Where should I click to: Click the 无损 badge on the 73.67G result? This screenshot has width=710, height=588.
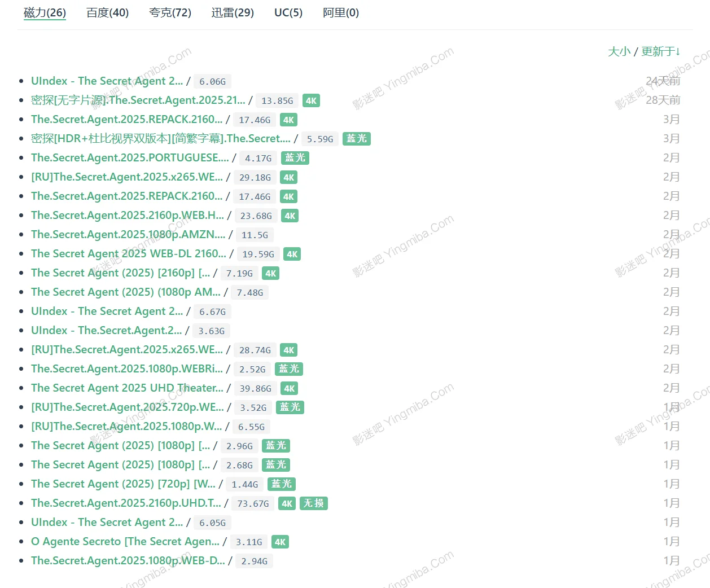314,503
